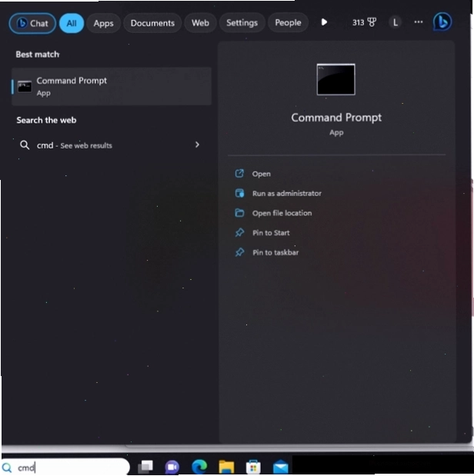Click the Best match heading
The image size is (474, 476).
point(38,55)
